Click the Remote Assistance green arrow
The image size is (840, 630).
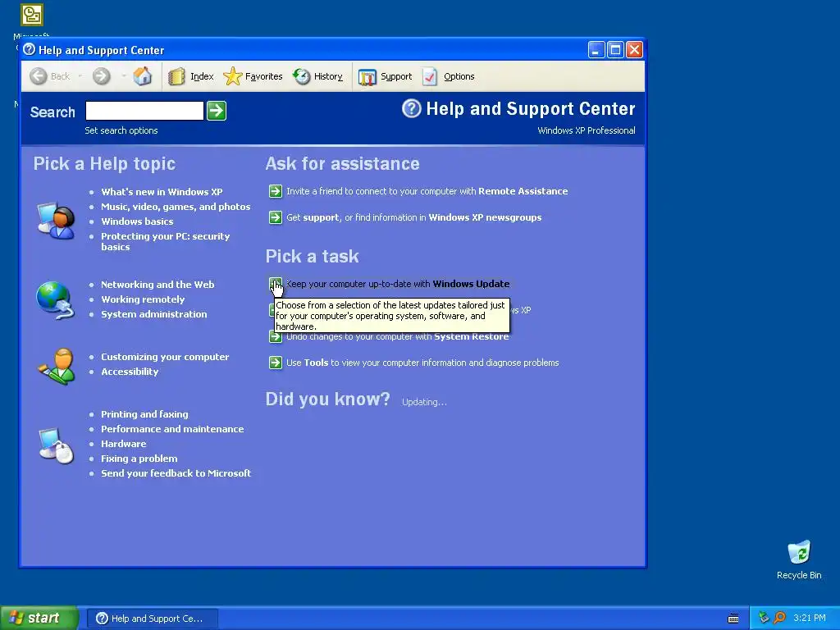point(276,191)
